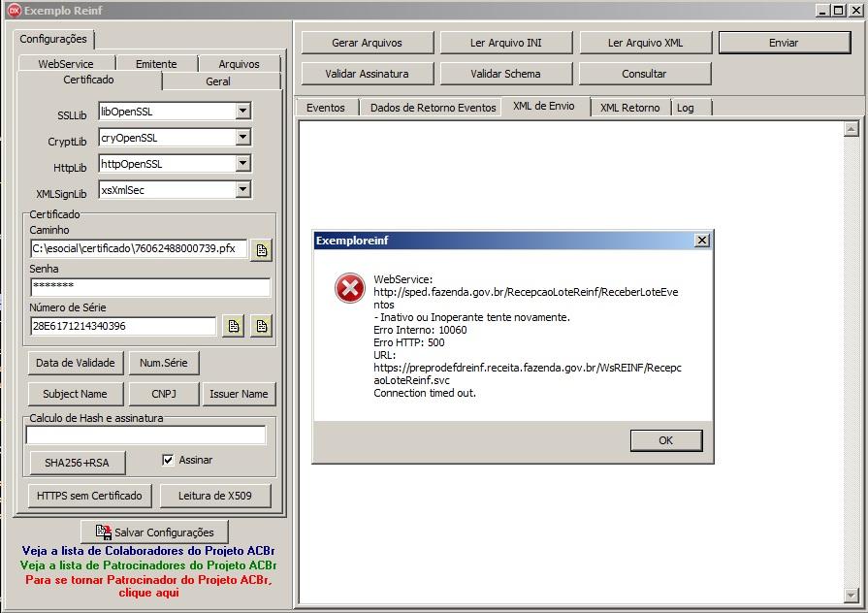
Task: Switch to the Emitente tab
Action: [x=156, y=64]
